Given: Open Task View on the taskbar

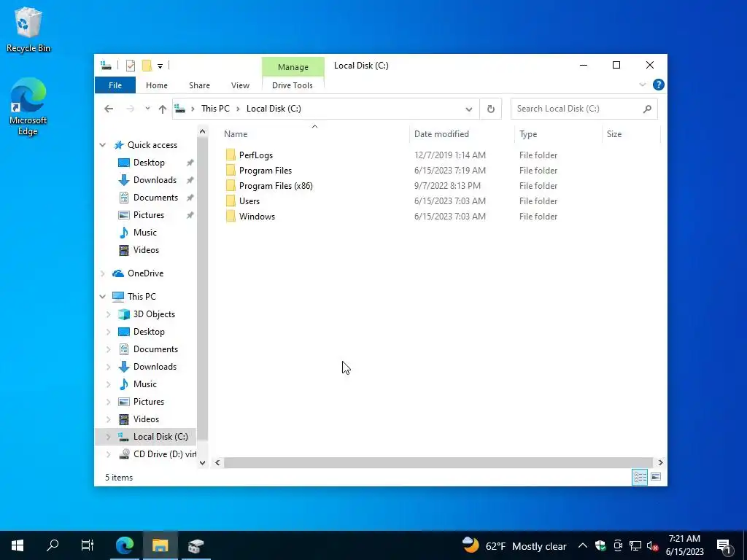Looking at the screenshot, I should click(x=88, y=545).
